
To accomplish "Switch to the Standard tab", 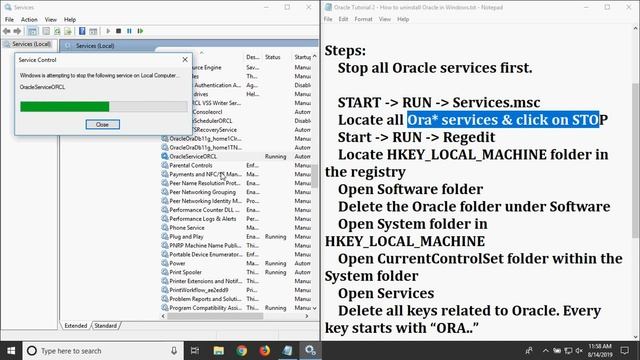I will 105,326.
